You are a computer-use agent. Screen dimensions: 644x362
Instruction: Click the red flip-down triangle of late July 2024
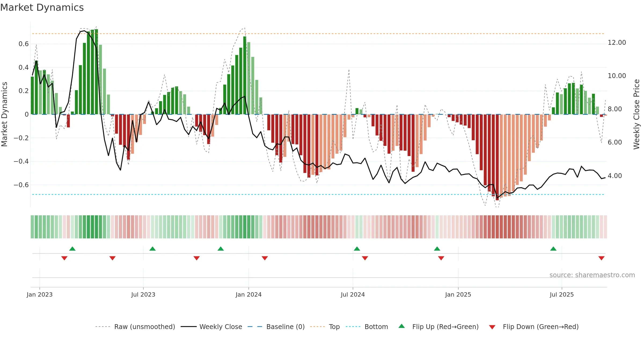[365, 258]
